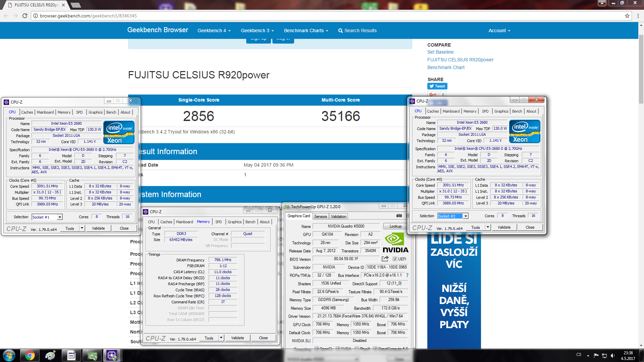The image size is (644, 362).
Task: Switch to Graphics tab in right CPU-Z
Action: pyautogui.click(x=501, y=111)
